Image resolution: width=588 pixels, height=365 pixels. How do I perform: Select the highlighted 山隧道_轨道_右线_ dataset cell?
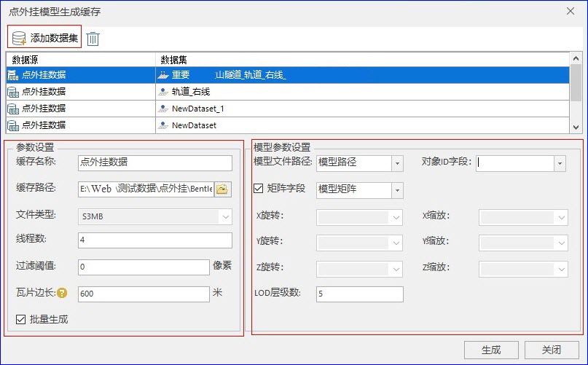(363, 75)
